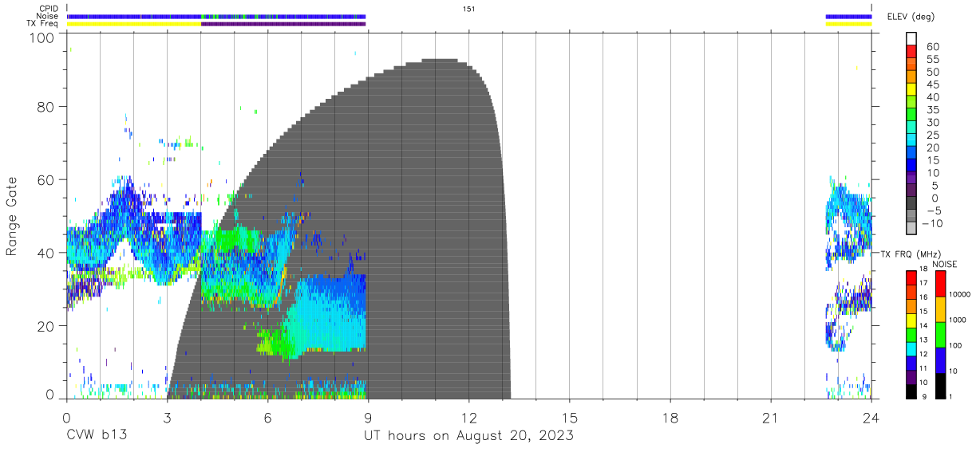This screenshot has width=980, height=452.
Task: Click the blue Noise bar at hour 23
Action: (848, 16)
